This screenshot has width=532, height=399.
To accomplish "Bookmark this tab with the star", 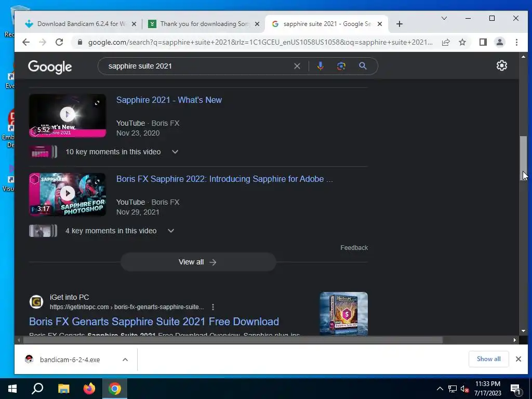I will (462, 42).
